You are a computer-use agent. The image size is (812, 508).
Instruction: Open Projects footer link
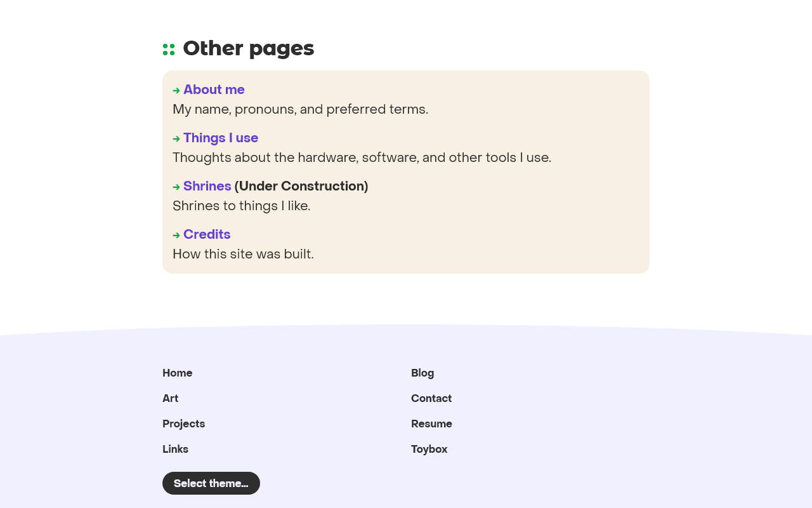click(184, 424)
